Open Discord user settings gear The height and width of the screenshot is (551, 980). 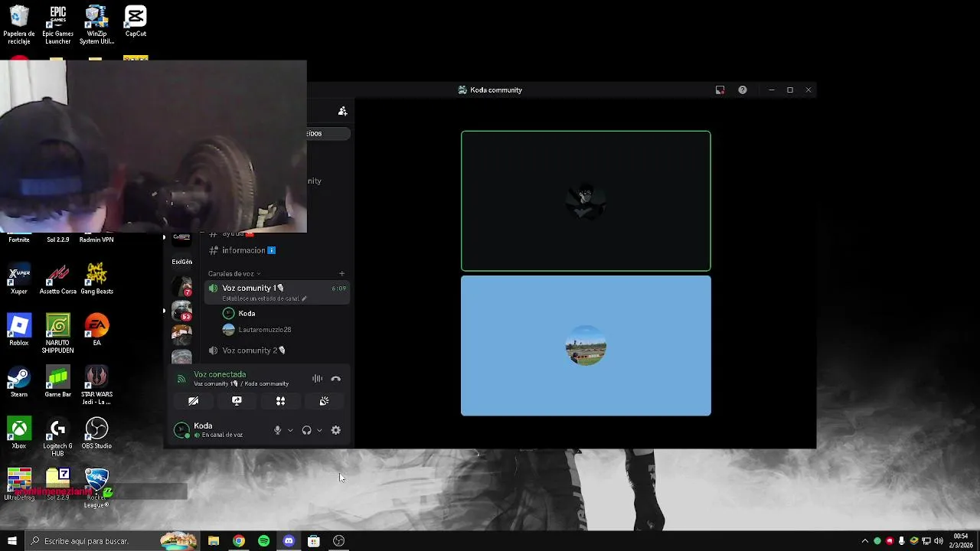coord(335,430)
